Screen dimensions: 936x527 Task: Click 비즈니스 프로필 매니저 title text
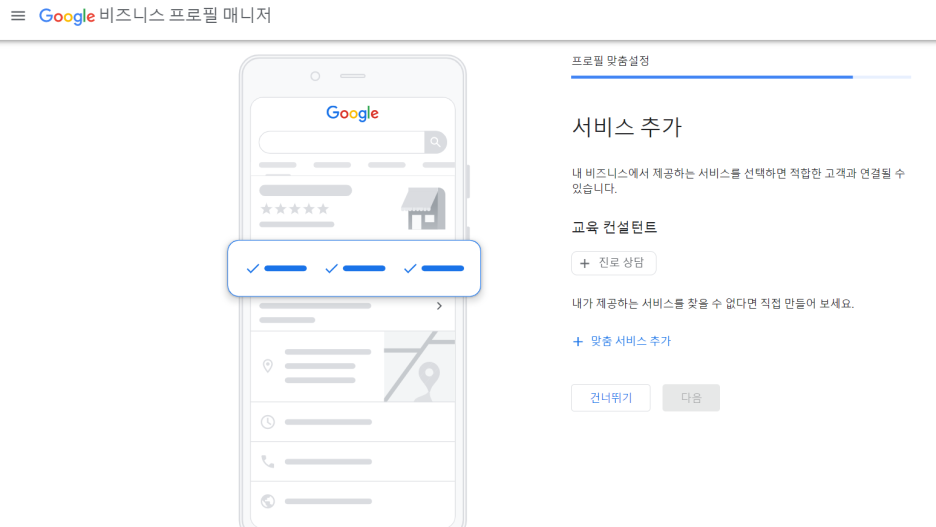click(186, 16)
